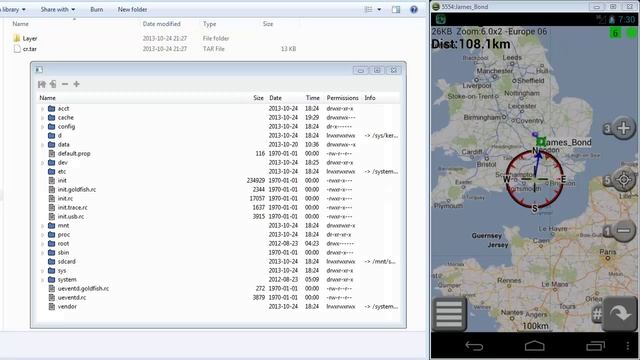Select the proc folder row

coord(219,235)
